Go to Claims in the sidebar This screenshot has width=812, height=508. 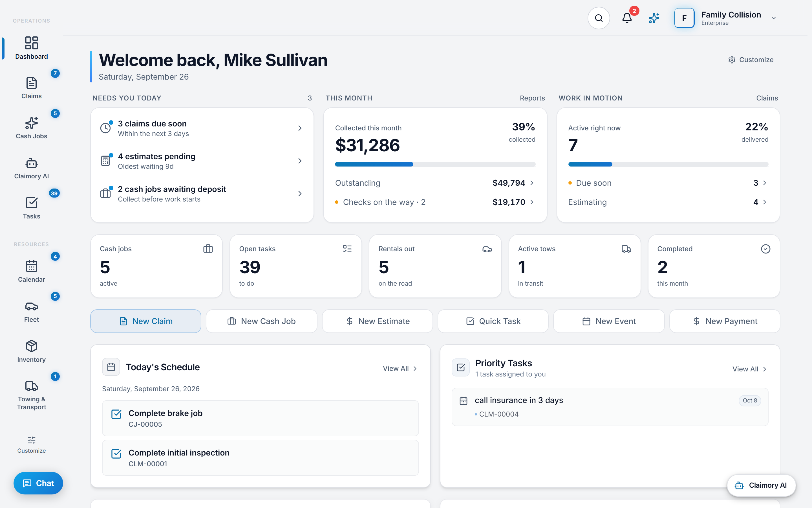[32, 88]
